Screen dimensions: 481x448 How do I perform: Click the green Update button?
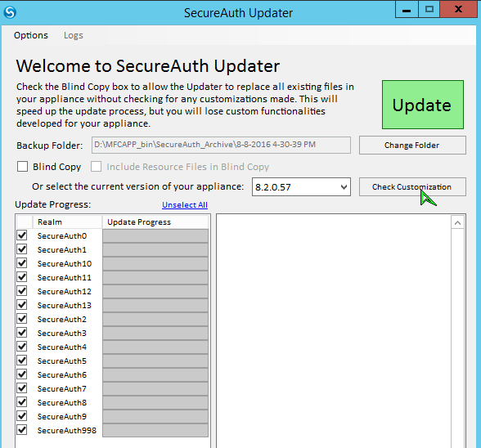point(423,105)
